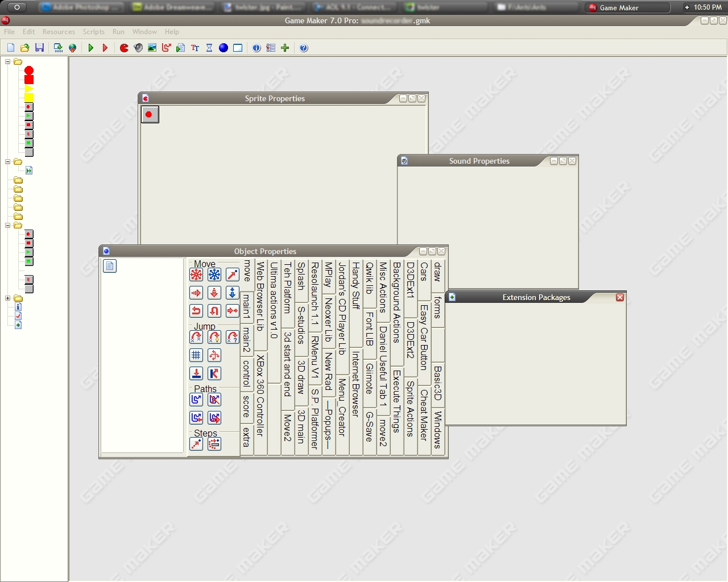
Task: Open the File menu
Action: coord(9,32)
